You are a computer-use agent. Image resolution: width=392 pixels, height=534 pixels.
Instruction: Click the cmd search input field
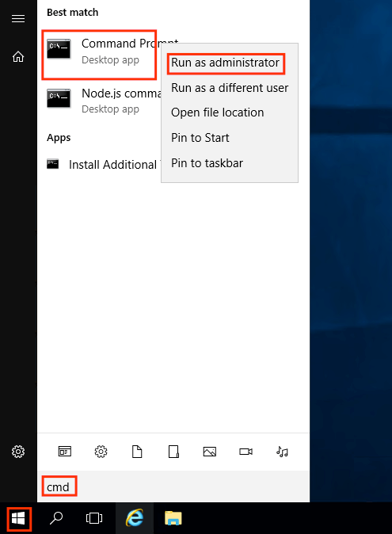(x=173, y=486)
